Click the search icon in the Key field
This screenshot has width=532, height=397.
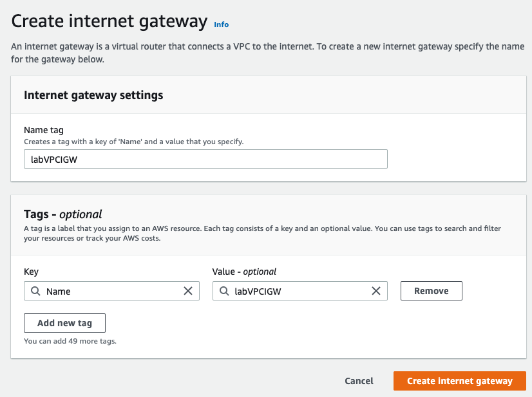click(35, 291)
